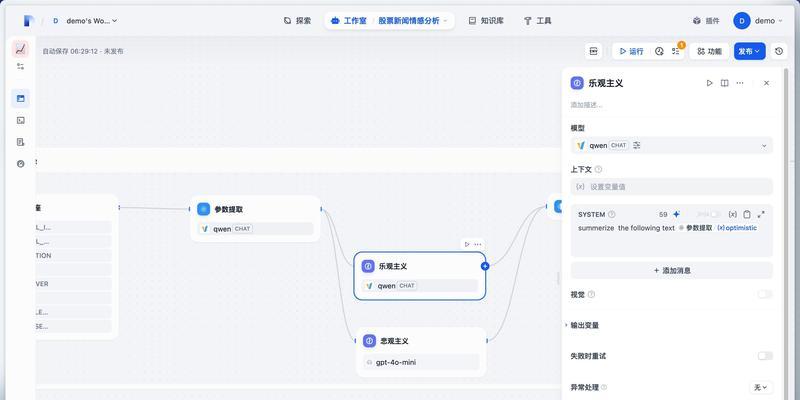
Task: Open the 插件 (Plugins) page
Action: pyautogui.click(x=706, y=21)
